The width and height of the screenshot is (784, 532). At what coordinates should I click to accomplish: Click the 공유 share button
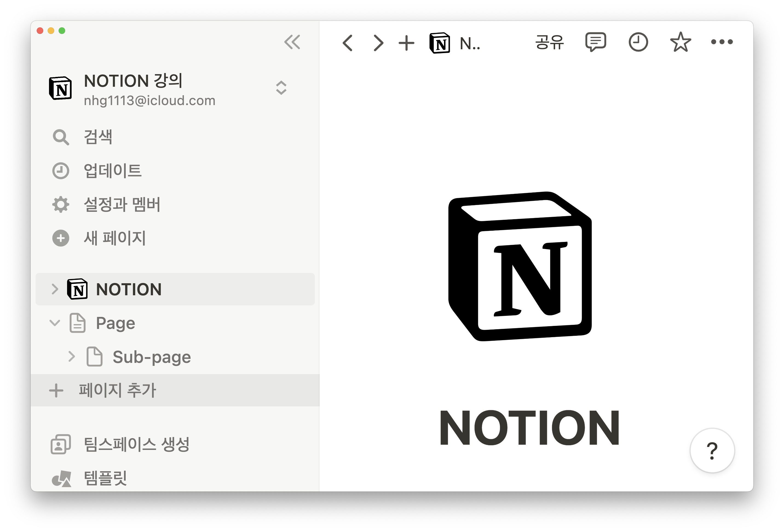(549, 42)
